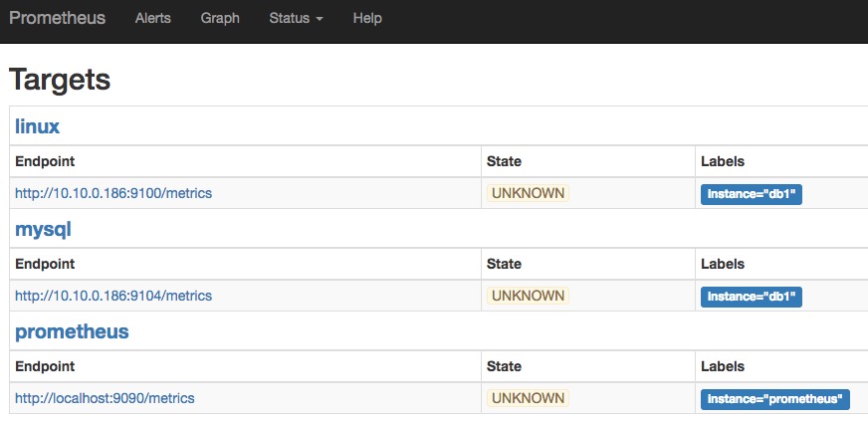Click the linux job heading

coord(37,126)
